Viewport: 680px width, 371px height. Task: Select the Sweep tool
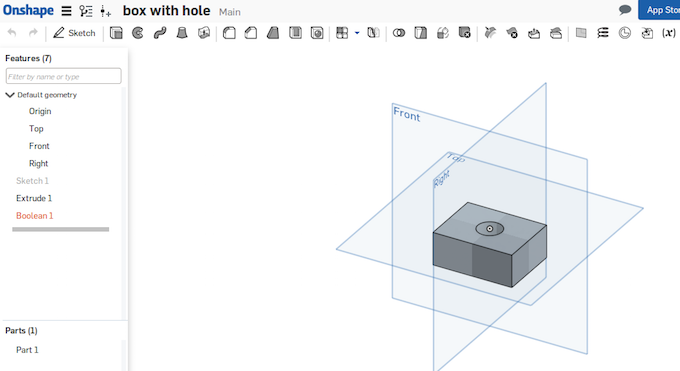[x=160, y=33]
